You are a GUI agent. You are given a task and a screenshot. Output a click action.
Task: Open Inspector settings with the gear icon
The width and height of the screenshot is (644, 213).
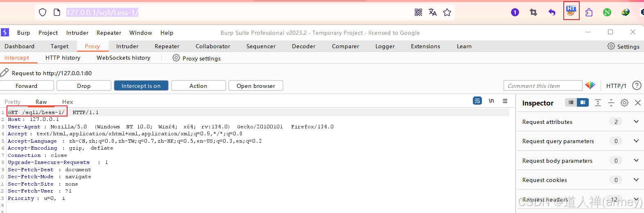[x=624, y=103]
